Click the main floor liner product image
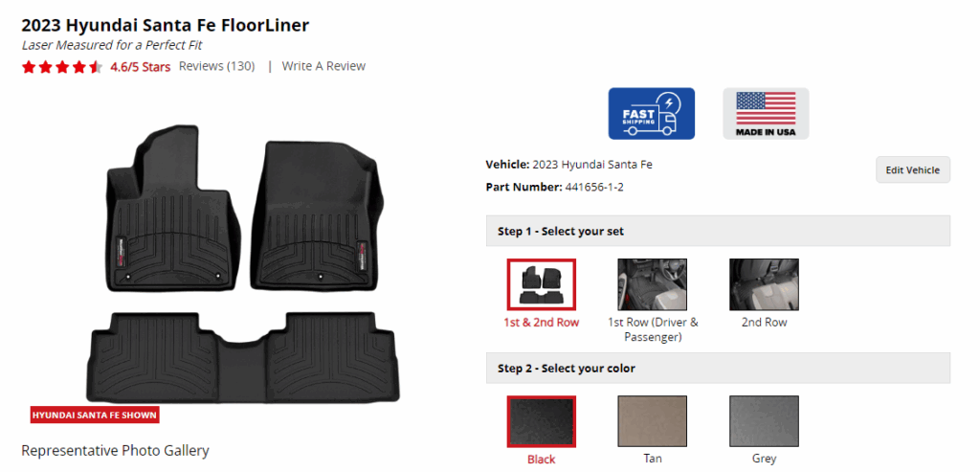This screenshot has height=472, width=980. click(x=243, y=264)
